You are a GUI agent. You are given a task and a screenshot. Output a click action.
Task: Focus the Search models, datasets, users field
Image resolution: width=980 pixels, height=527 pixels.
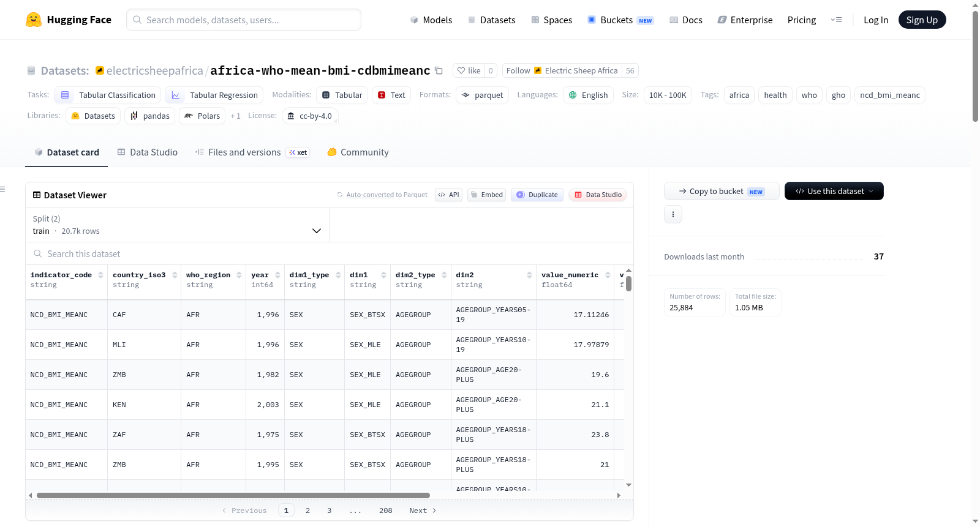click(x=244, y=20)
